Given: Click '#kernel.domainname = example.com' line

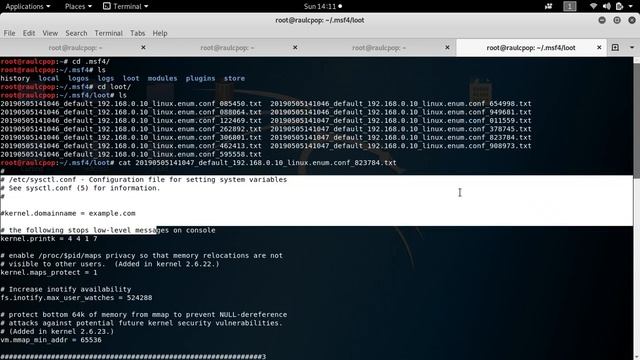Looking at the screenshot, I should point(68,213).
